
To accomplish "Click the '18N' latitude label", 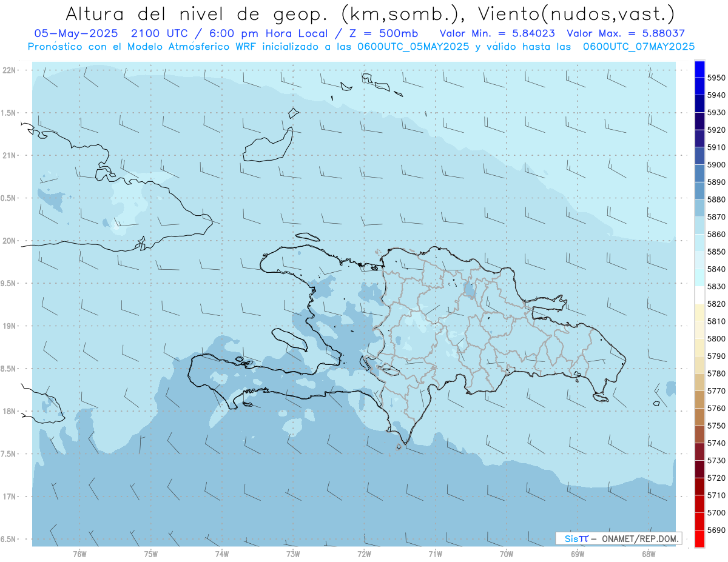I will [x=10, y=411].
